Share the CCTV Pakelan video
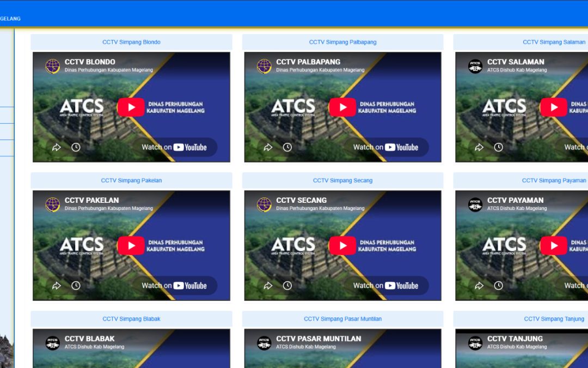The width and height of the screenshot is (588, 368). [x=56, y=286]
